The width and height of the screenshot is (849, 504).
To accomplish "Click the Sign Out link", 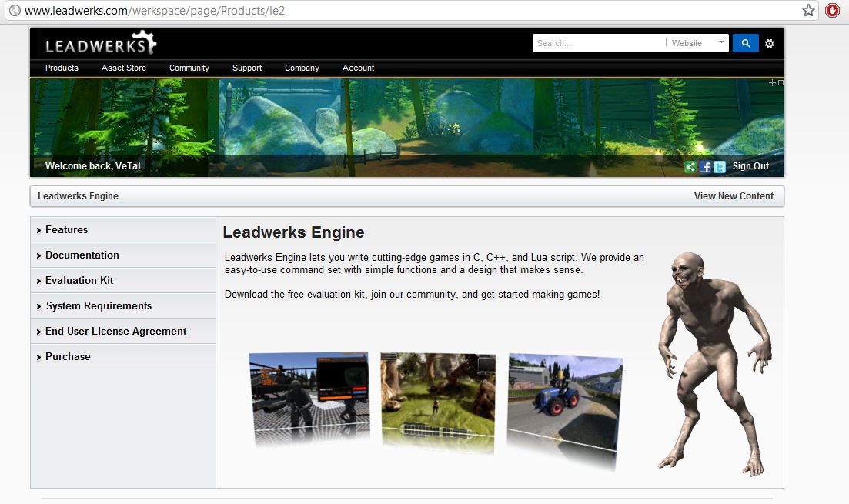I will point(750,166).
